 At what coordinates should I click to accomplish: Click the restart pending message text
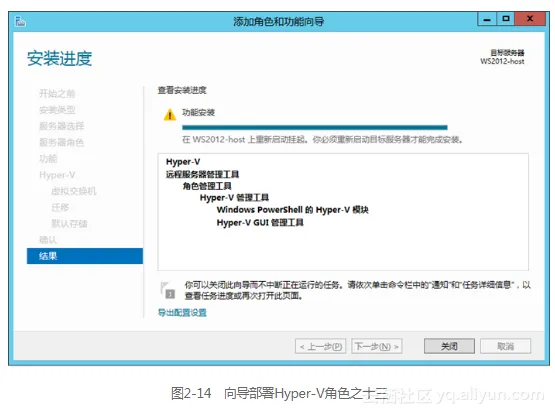coord(322,140)
